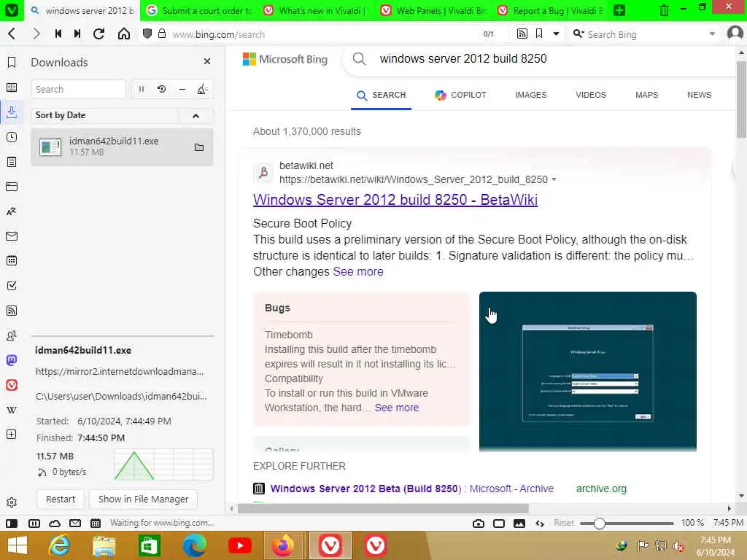The width and height of the screenshot is (747, 560).
Task: Collapse the Sort by Date order arrow
Action: (196, 116)
